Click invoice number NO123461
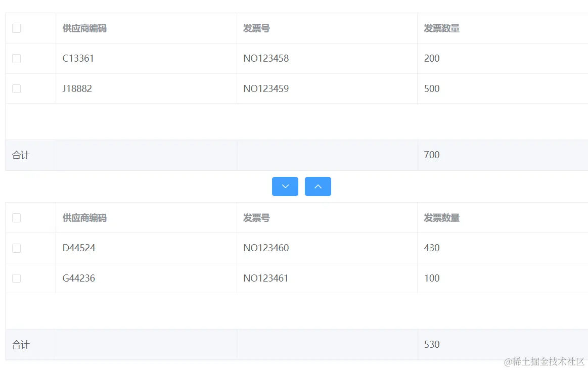 [266, 278]
